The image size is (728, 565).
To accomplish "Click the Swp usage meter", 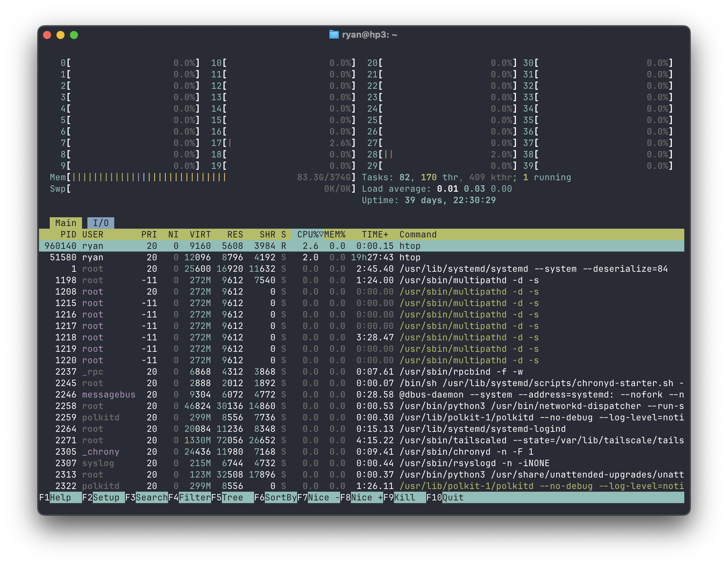I will 203,189.
